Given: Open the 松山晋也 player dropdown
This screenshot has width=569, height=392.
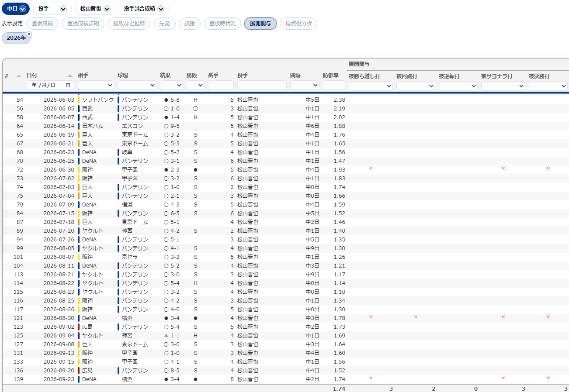Looking at the screenshot, I should tap(95, 9).
